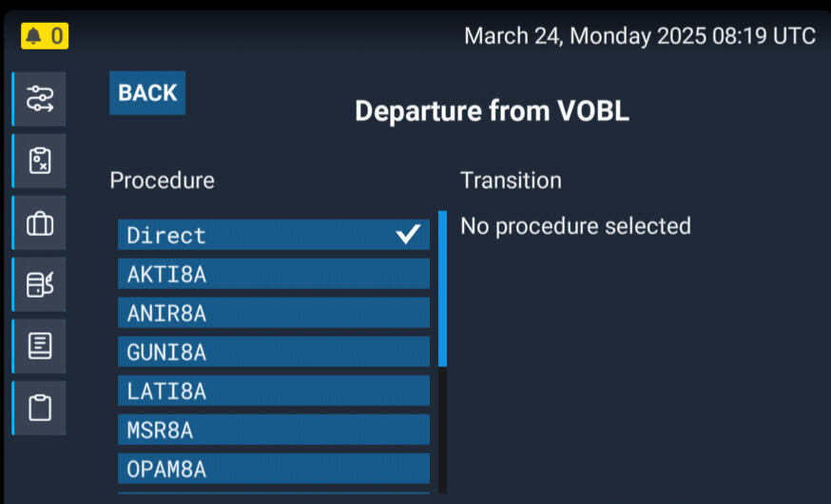
Task: Open the yellow notifications bell badge
Action: click(45, 36)
